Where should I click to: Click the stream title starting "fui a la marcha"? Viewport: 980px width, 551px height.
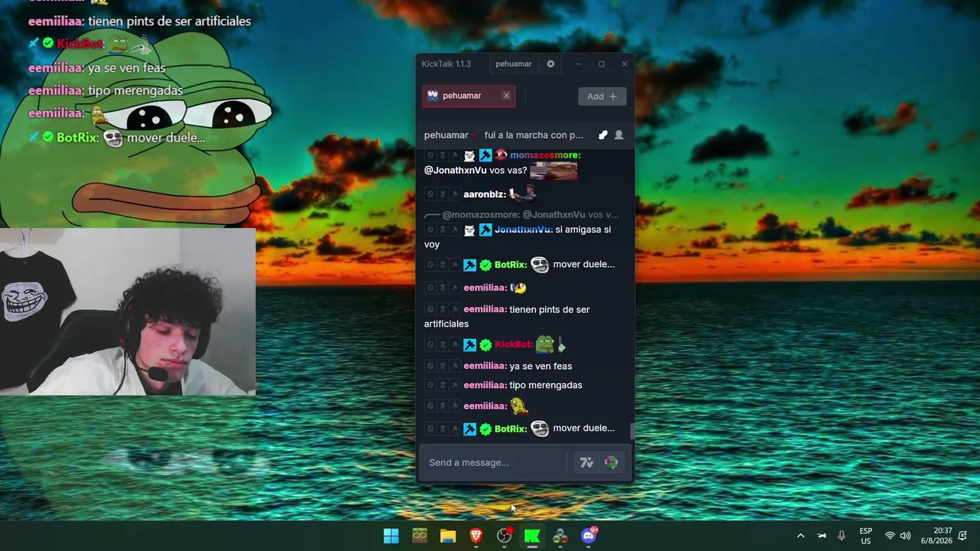tap(534, 135)
